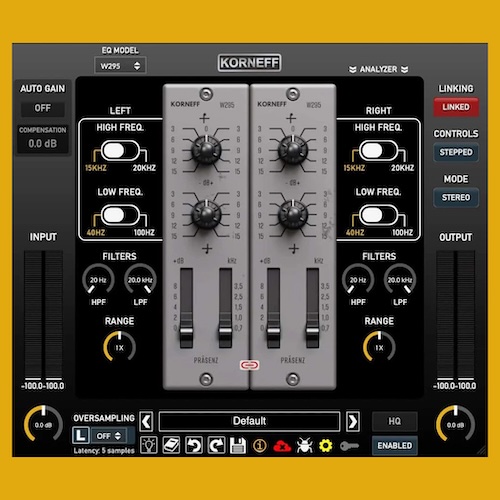Open the manual book icon
500x500 pixels.
click(171, 445)
